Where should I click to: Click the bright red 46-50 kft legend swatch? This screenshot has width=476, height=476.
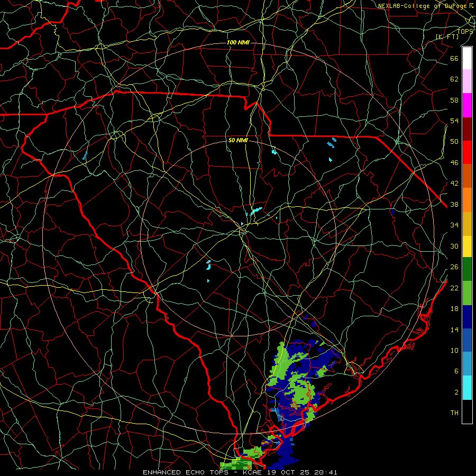[467, 152]
